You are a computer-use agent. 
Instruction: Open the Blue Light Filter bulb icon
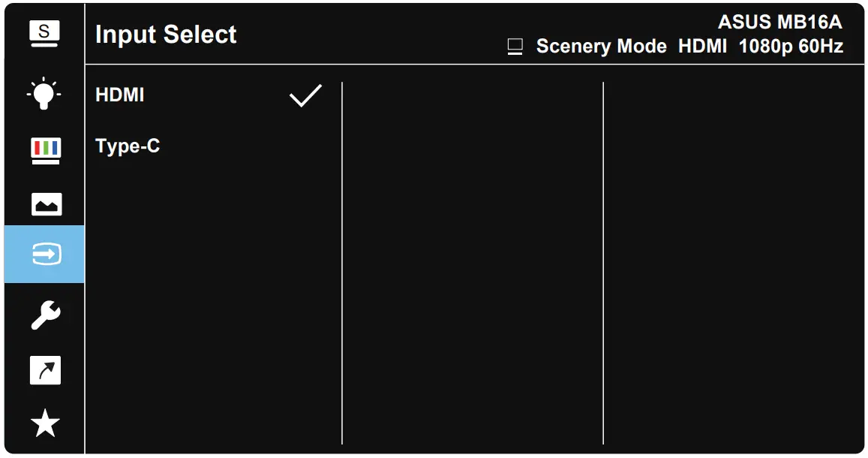click(x=44, y=93)
